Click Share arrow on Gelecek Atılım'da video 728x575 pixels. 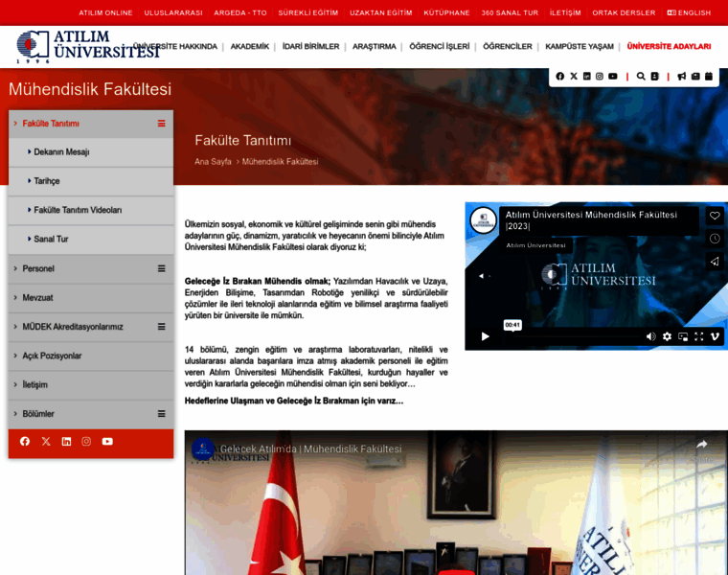point(701,445)
